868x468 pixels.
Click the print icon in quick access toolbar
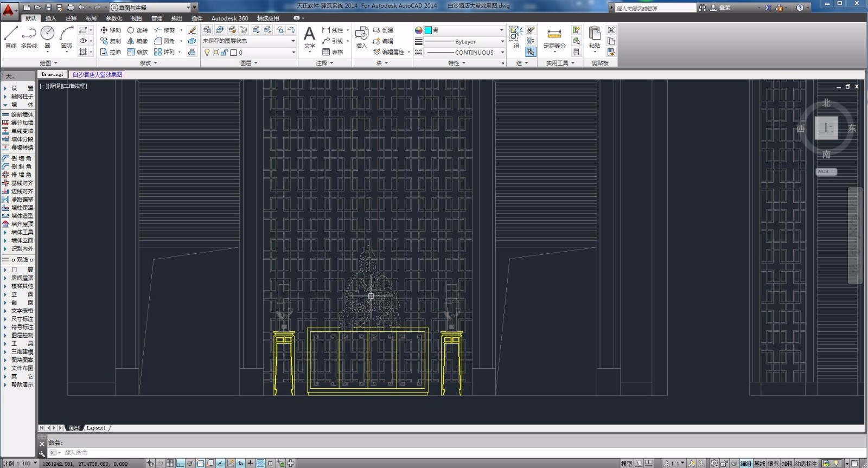tap(71, 8)
